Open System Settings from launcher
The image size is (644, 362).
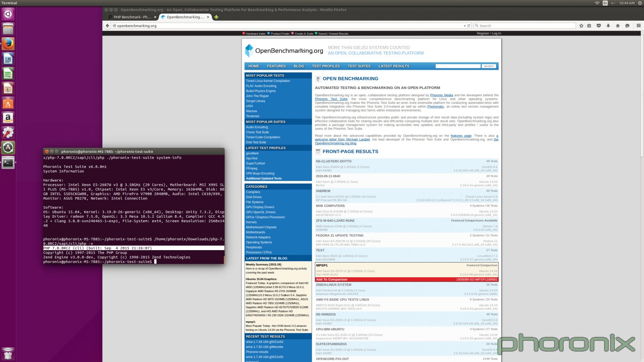pos(8,133)
